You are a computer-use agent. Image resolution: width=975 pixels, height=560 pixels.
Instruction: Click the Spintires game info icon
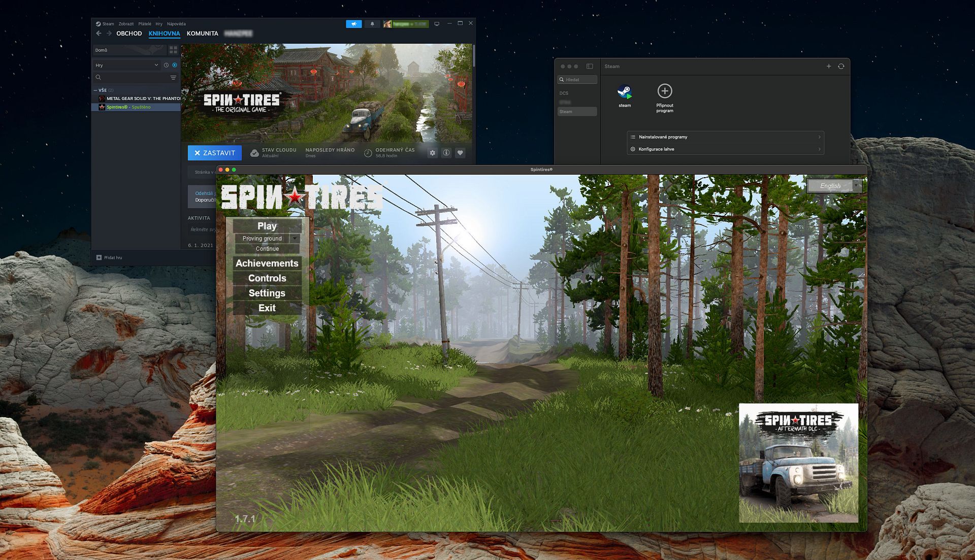(x=446, y=153)
